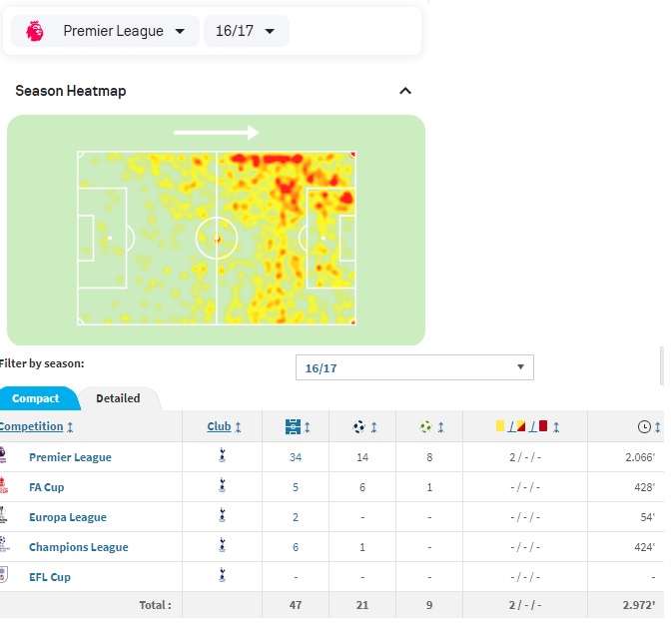Switch to the Compact tab
Viewport: 672px width, 626px height.
(36, 398)
